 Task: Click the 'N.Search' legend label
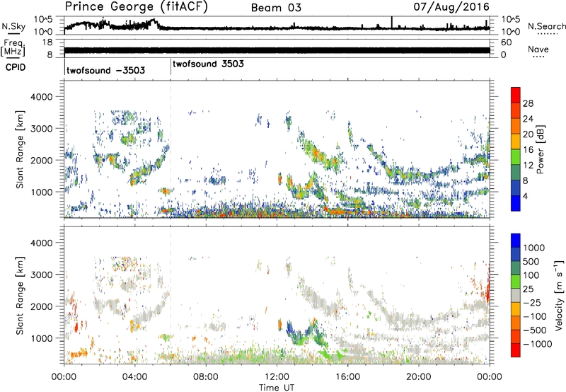(x=546, y=26)
